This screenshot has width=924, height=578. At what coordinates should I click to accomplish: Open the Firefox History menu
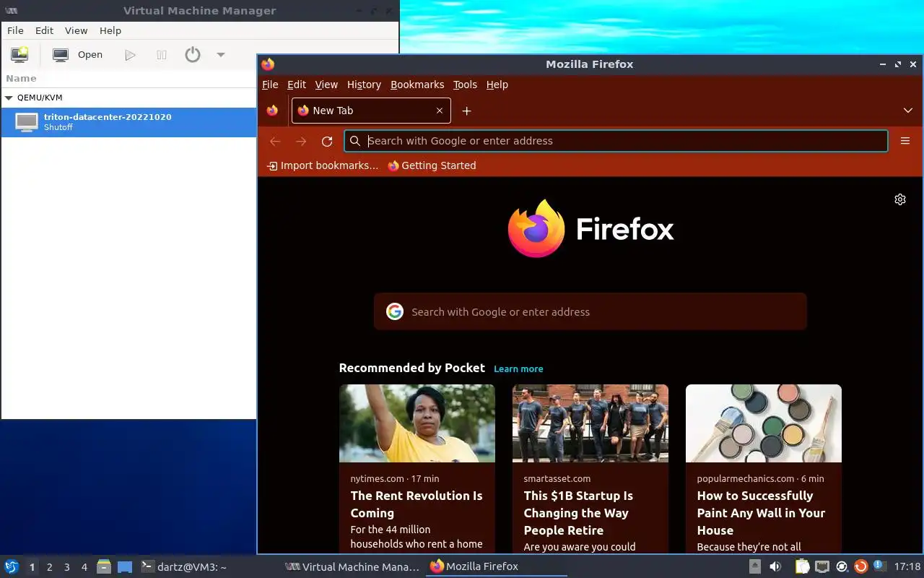(x=364, y=85)
